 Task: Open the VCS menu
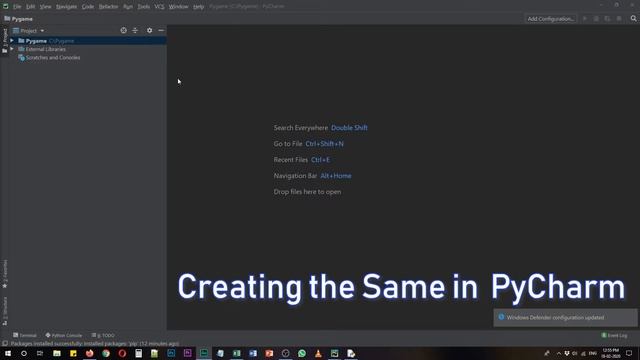click(x=159, y=7)
